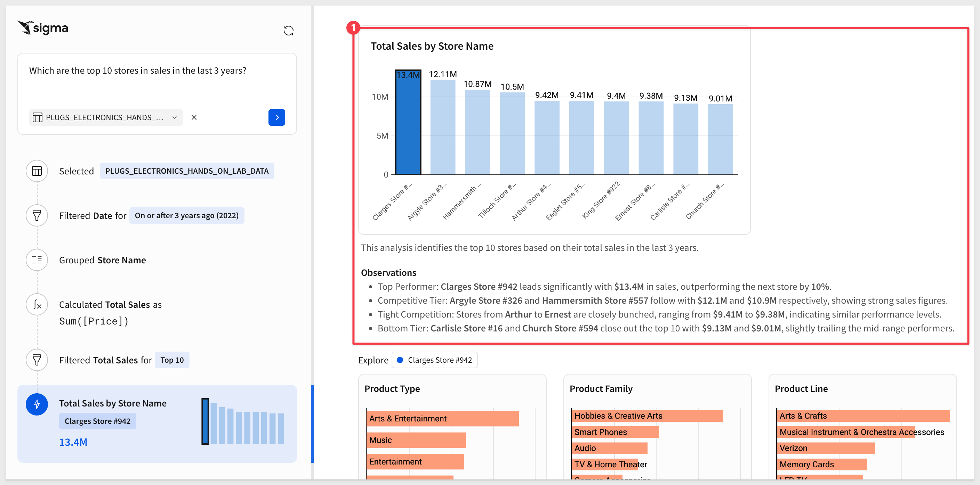
Task: Select the Arts & Entertainment product type bar
Action: (x=442, y=419)
